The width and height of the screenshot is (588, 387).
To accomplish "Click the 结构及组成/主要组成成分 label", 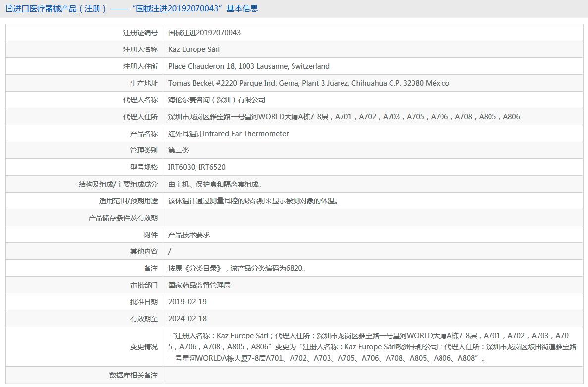I will (x=118, y=184).
